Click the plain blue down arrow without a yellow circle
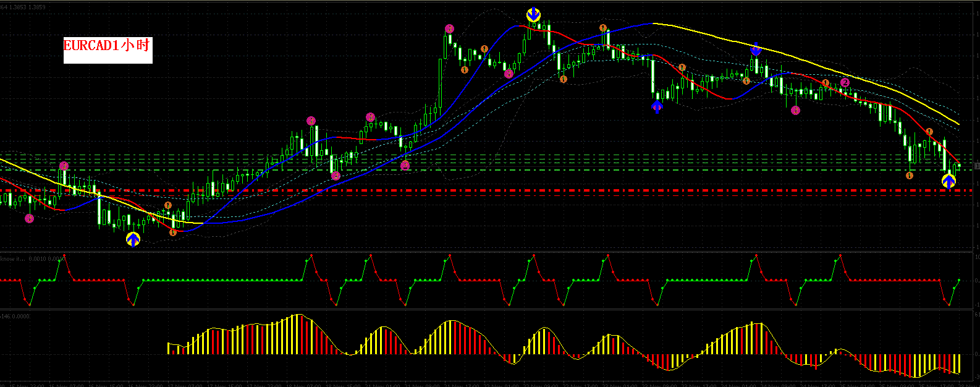The width and height of the screenshot is (980, 387). pyautogui.click(x=755, y=49)
